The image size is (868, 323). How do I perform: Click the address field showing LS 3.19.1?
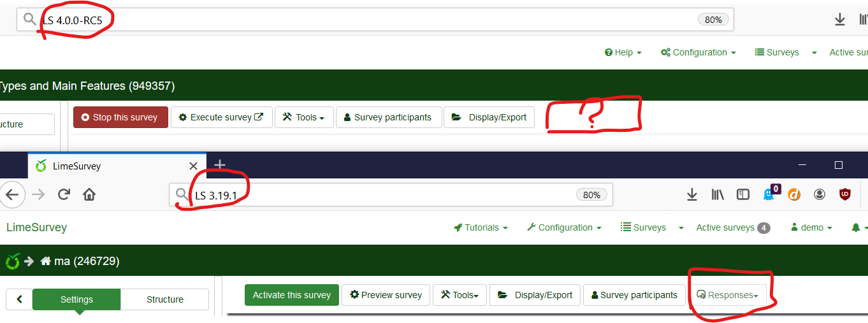[x=391, y=195]
